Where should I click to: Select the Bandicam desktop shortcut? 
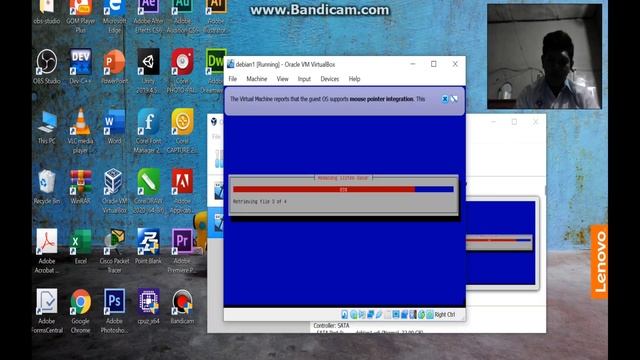click(x=182, y=307)
